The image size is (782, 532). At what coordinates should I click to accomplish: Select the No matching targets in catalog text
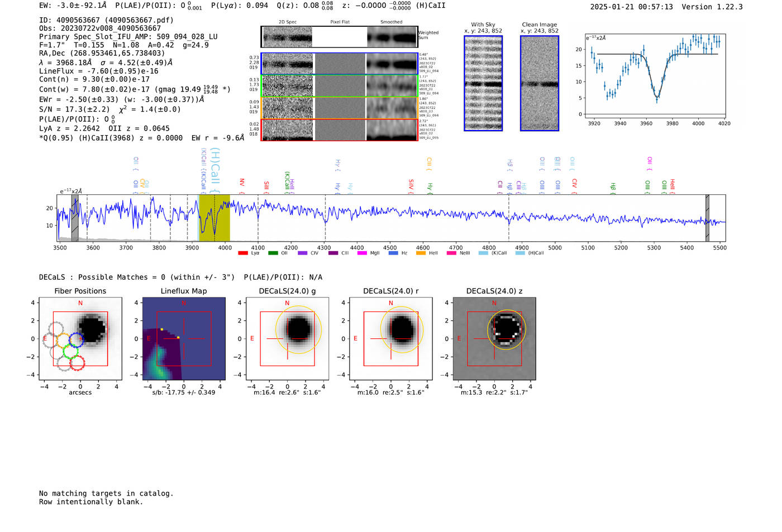[x=106, y=493]
